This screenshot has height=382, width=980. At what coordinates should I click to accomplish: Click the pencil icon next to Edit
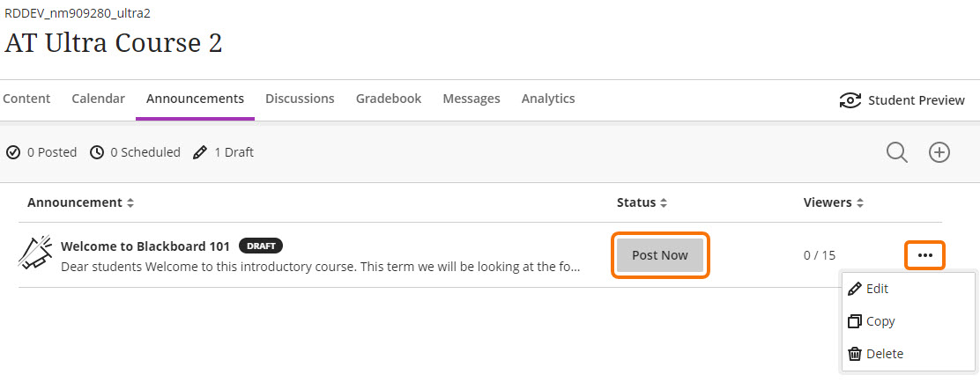point(854,289)
